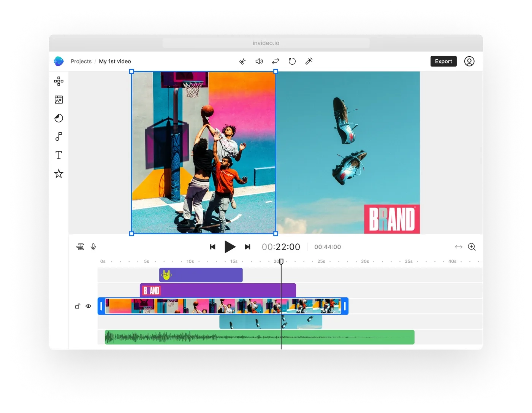
Task: Select the magic wand enhance tool
Action: (x=309, y=61)
